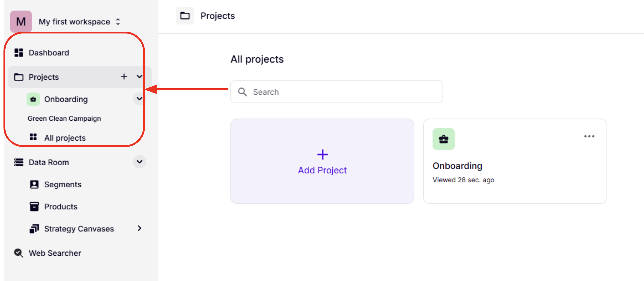The width and height of the screenshot is (644, 281).
Task: Click the project Search field
Action: click(336, 92)
